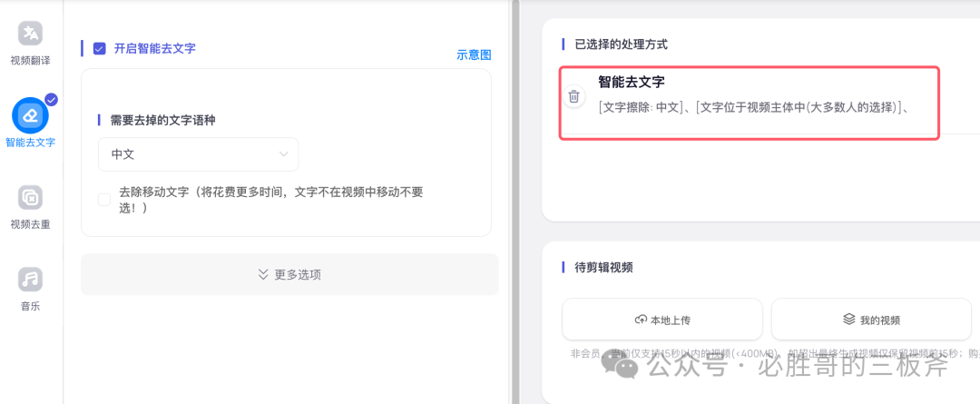Expand the 更多选项 section
The height and width of the screenshot is (404, 980).
click(x=290, y=274)
